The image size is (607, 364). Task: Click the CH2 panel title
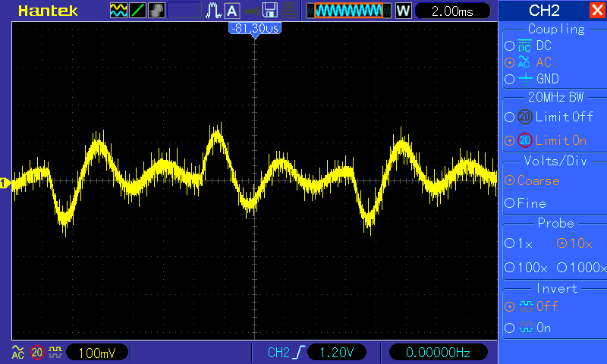coord(544,11)
